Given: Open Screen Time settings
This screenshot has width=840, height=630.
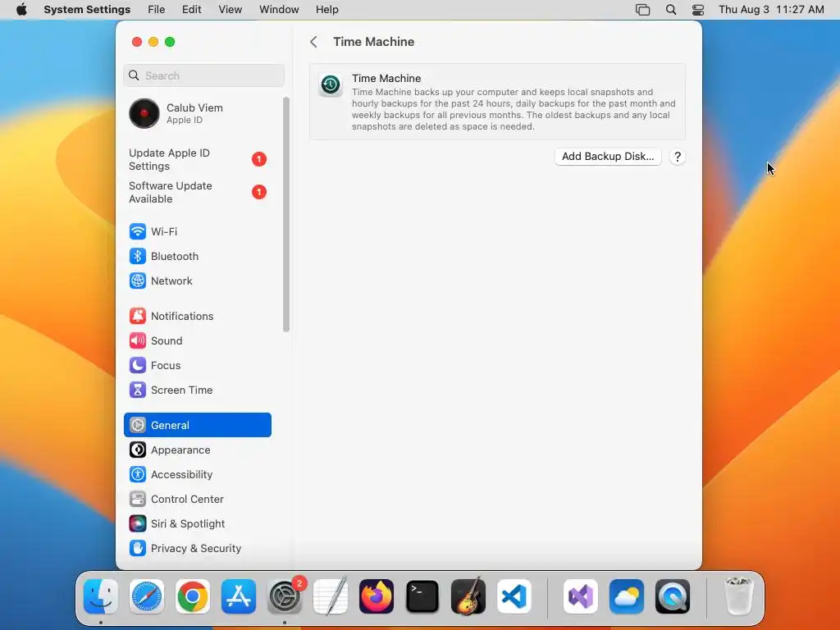Looking at the screenshot, I should (x=197, y=390).
